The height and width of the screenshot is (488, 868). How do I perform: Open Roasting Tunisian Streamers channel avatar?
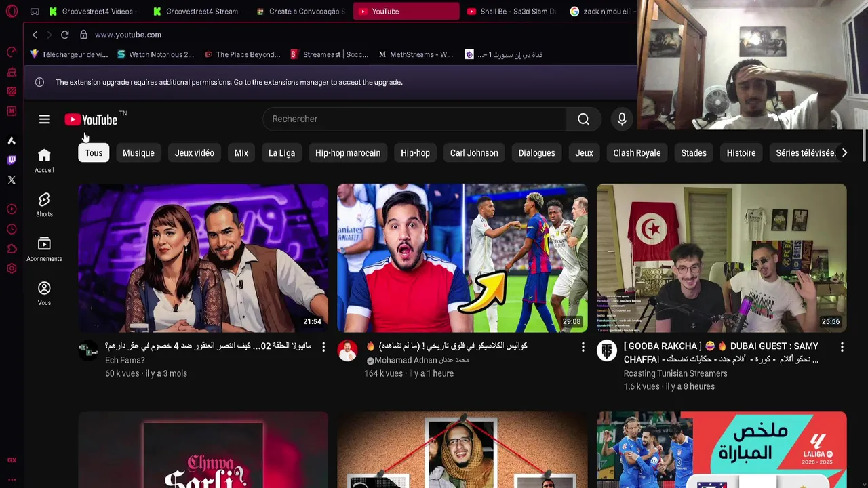tap(607, 350)
